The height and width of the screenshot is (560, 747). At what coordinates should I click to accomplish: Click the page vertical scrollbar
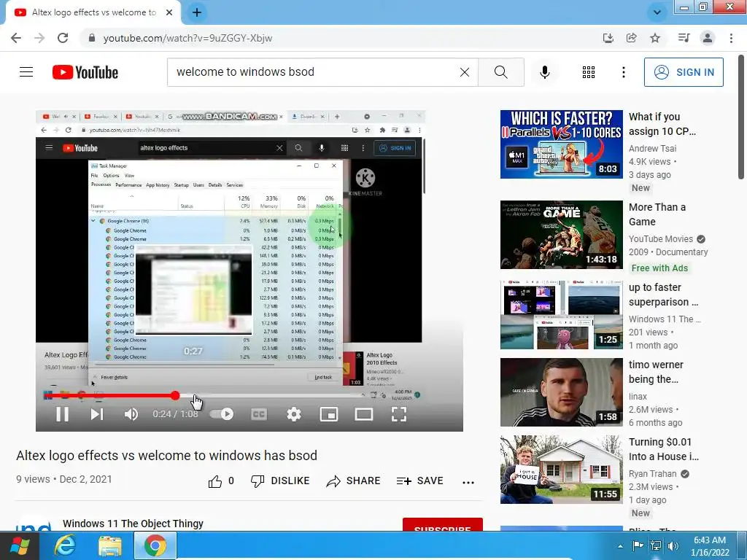pyautogui.click(x=742, y=117)
